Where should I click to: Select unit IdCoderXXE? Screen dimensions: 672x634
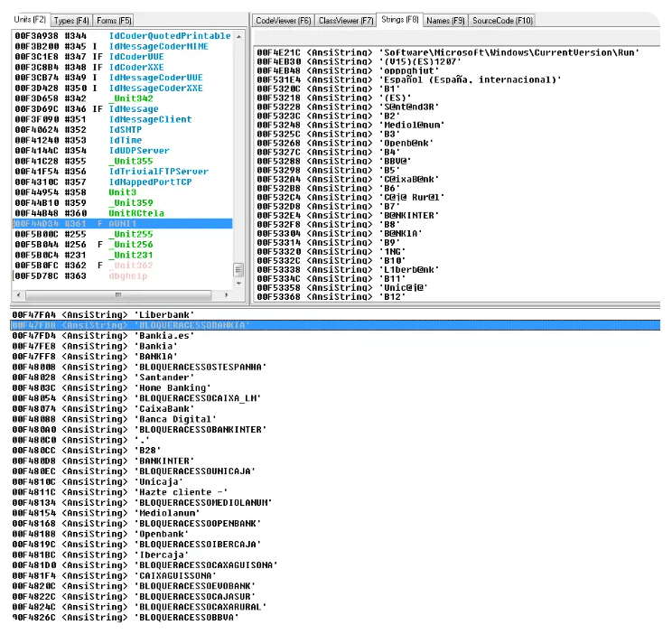pos(136,67)
